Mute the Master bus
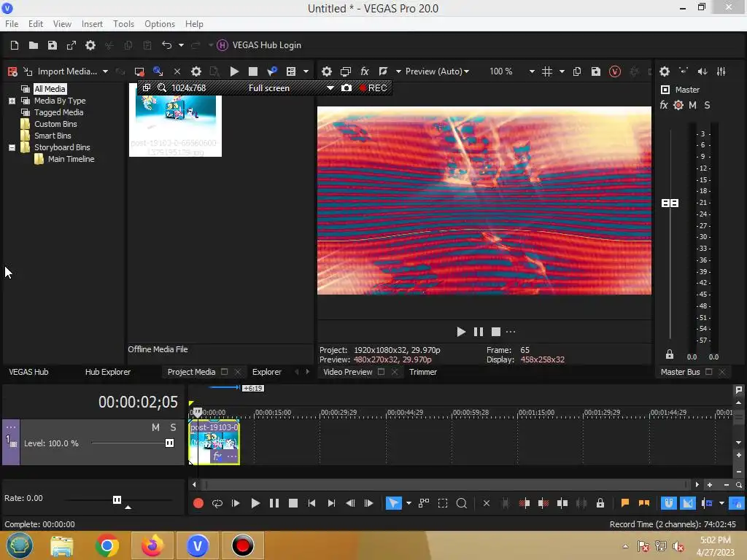Viewport: 747px width, 560px height. pyautogui.click(x=692, y=105)
